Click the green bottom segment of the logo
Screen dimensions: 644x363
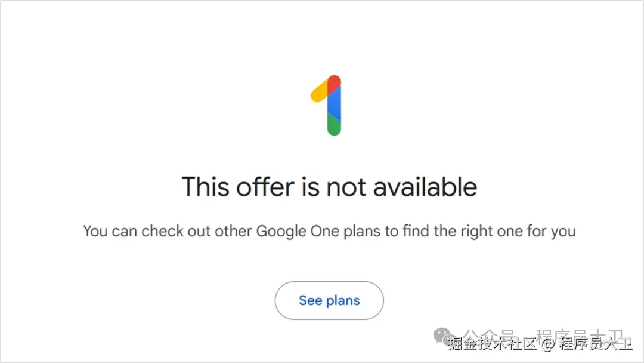[334, 125]
